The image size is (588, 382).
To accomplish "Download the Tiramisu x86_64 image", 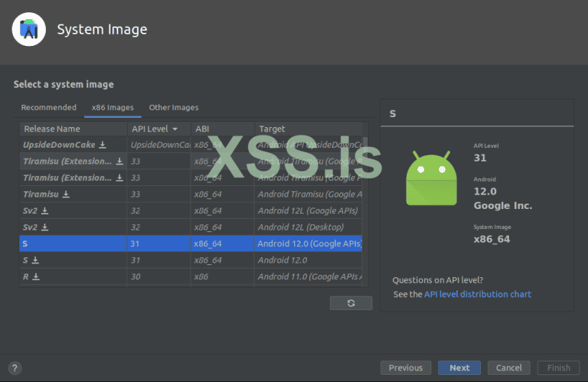I will click(x=66, y=194).
